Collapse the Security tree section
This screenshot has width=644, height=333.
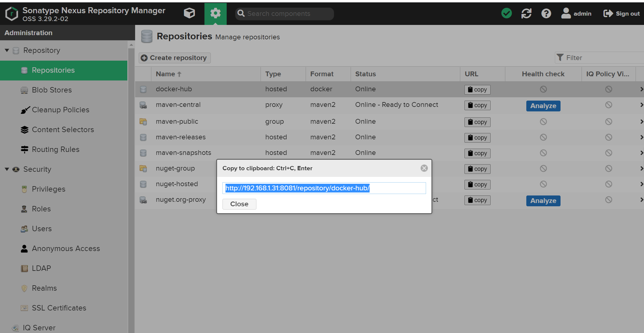pyautogui.click(x=7, y=169)
